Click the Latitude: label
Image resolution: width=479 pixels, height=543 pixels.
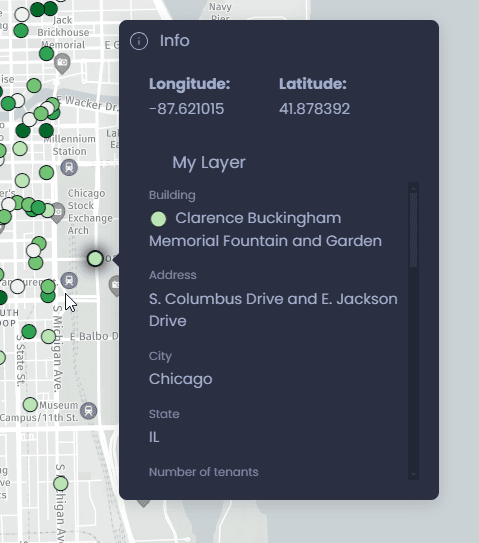tap(313, 84)
